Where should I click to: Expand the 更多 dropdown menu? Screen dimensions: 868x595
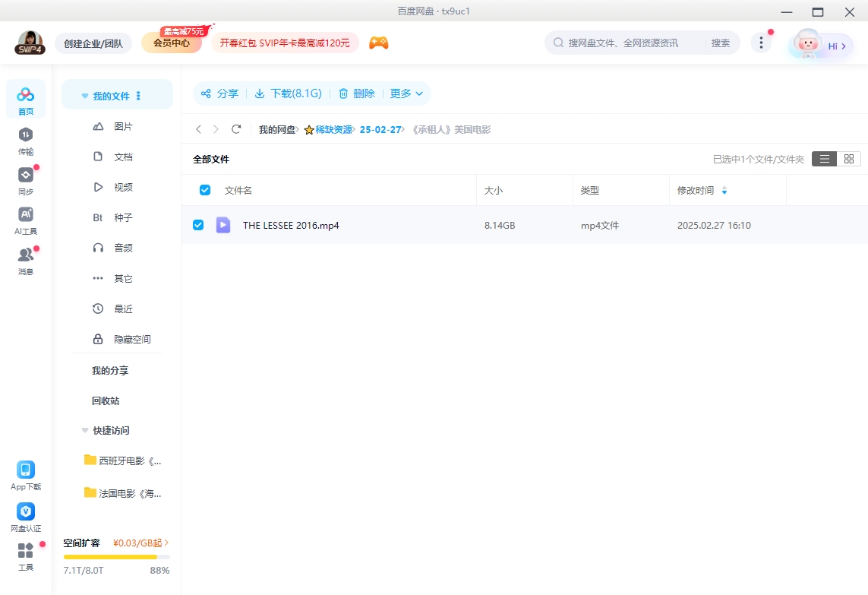[x=406, y=93]
